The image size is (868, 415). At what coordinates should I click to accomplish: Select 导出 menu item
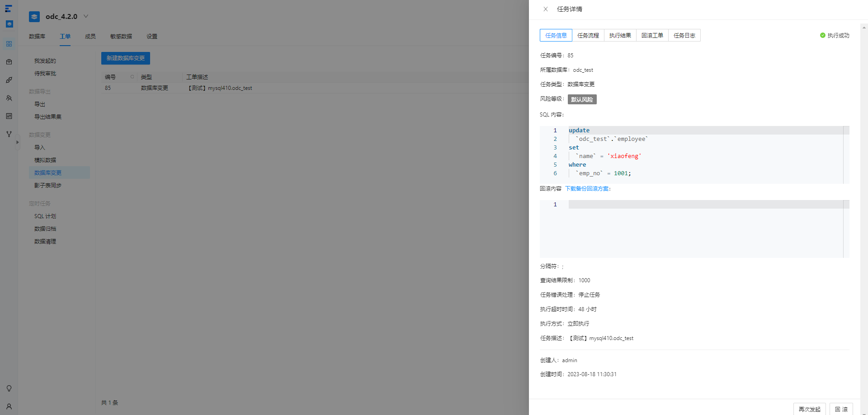click(40, 104)
